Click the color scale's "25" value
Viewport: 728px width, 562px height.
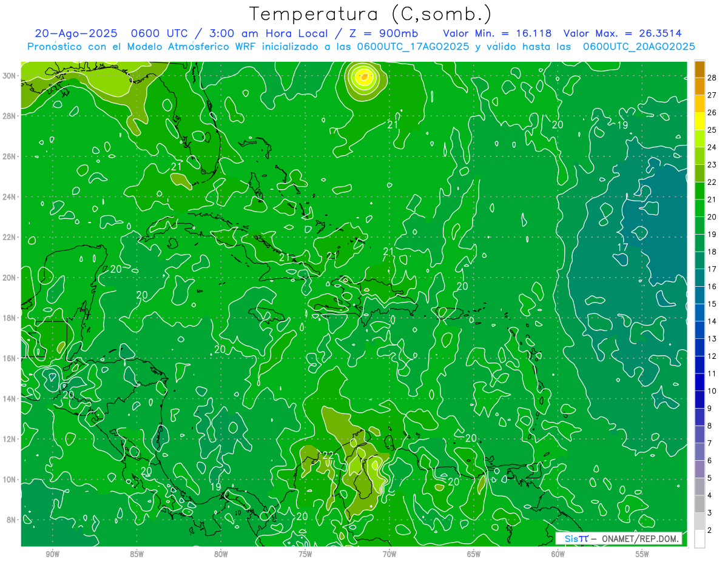click(712, 130)
